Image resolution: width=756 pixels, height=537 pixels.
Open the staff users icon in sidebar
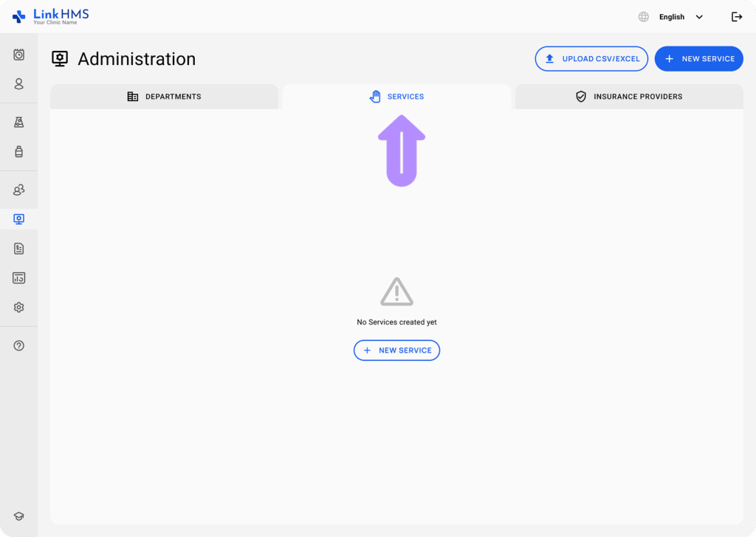coord(19,190)
